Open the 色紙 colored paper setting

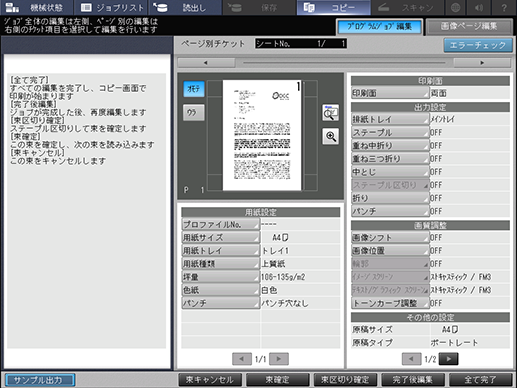[x=220, y=290]
